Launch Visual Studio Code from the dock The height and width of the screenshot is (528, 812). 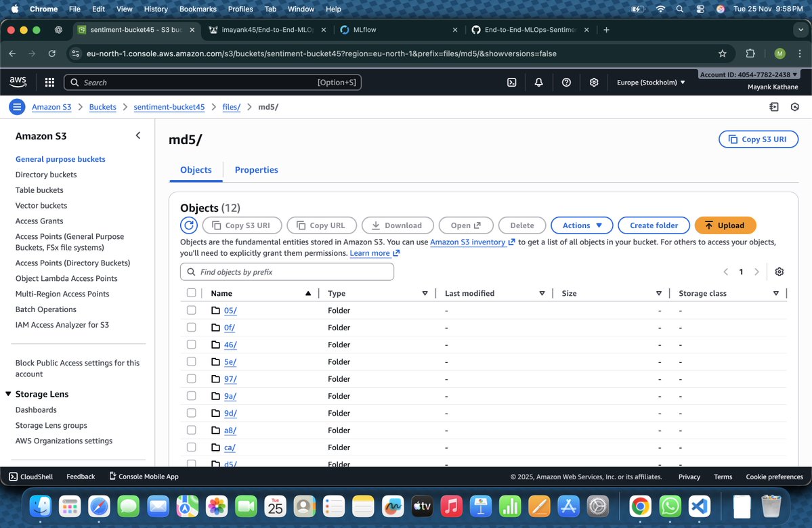tap(700, 506)
